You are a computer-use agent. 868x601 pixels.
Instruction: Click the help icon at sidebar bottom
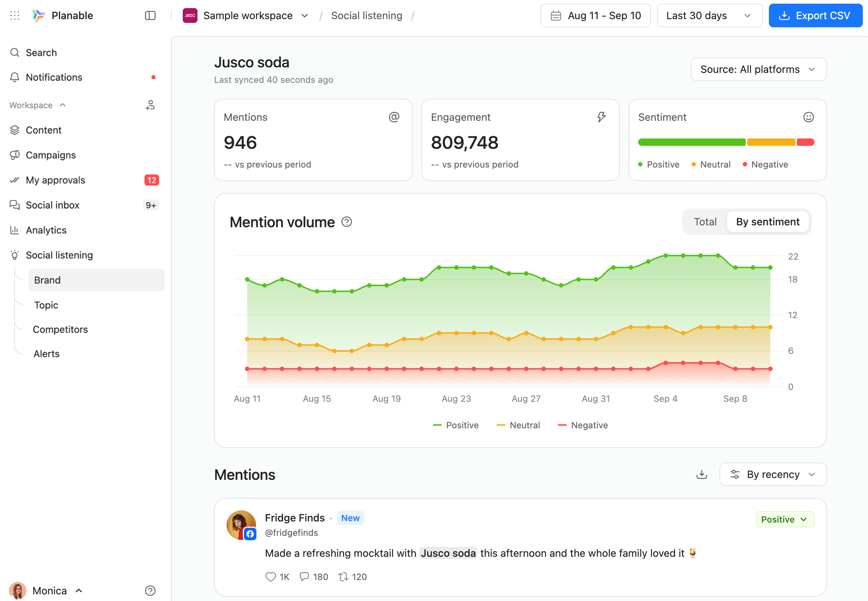(150, 590)
